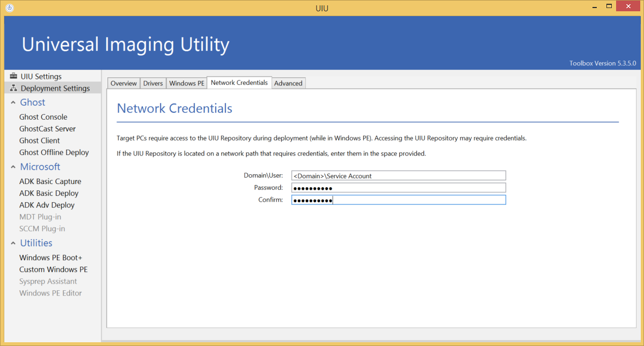Click the Deployment Settings network icon
The height and width of the screenshot is (346, 644).
pos(13,88)
